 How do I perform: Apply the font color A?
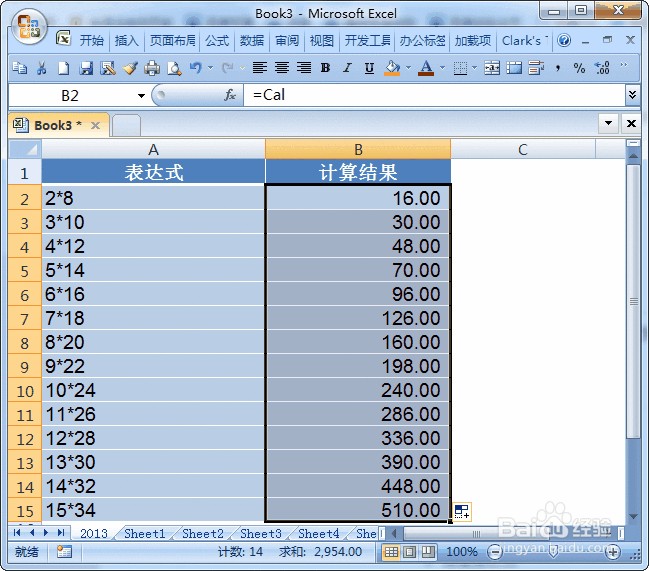426,67
